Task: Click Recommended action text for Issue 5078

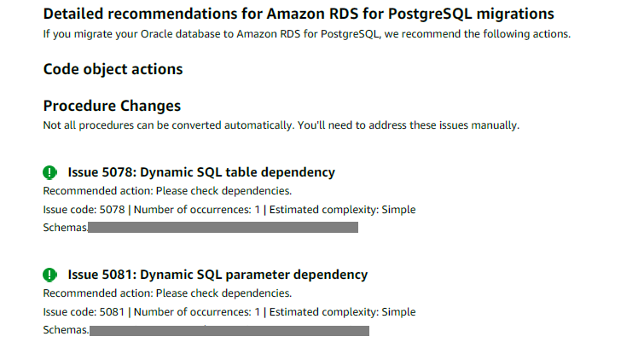Action: click(x=167, y=191)
